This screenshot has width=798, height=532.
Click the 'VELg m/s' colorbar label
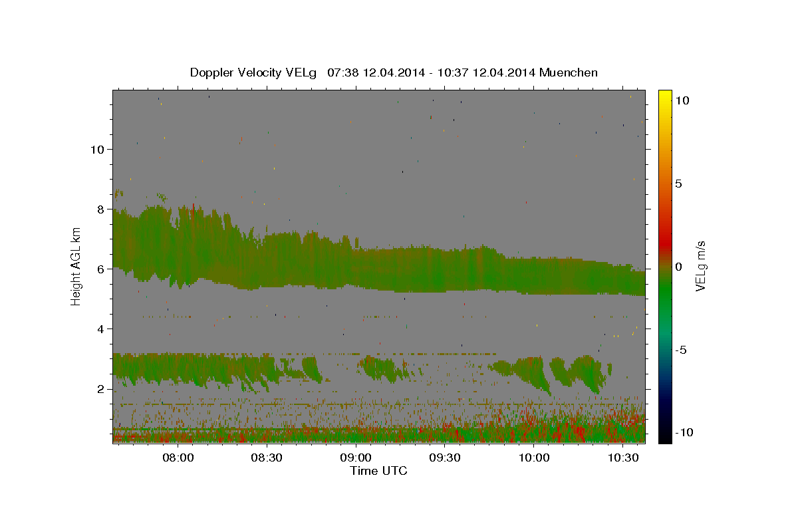click(700, 267)
